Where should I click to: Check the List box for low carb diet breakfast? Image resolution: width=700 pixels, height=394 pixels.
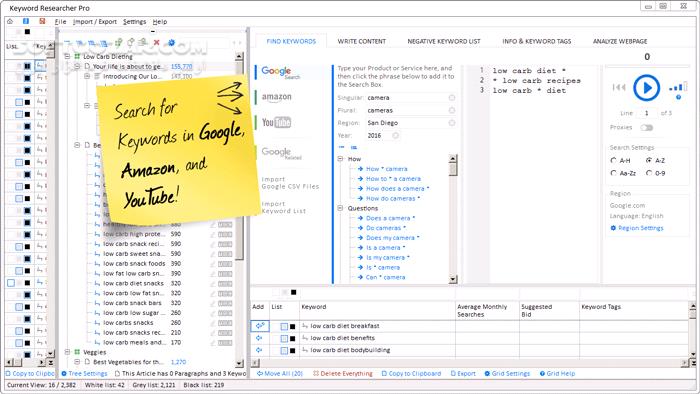(284, 327)
